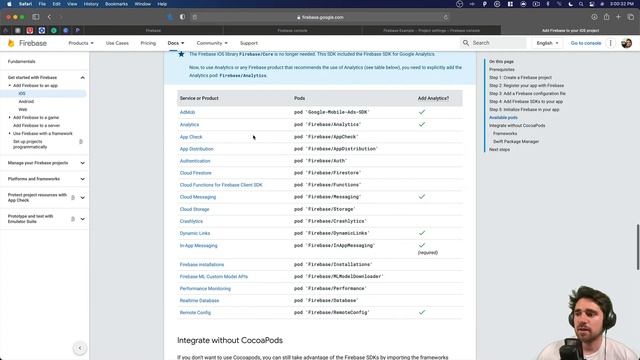Click the Control Center icon in the menu bar
The height and width of the screenshot is (360, 640).
(x=591, y=4)
